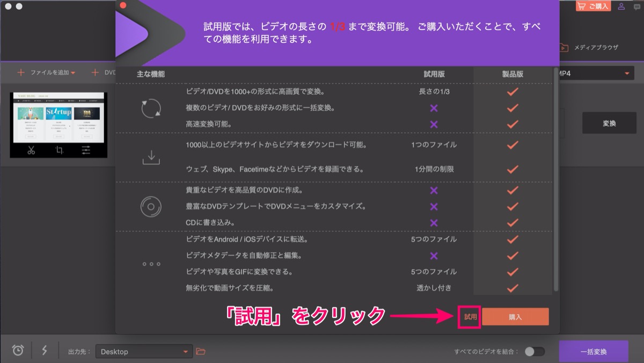Screen dimensions: 644x363
Task: Click the 試用 trial button
Action: pyautogui.click(x=470, y=317)
